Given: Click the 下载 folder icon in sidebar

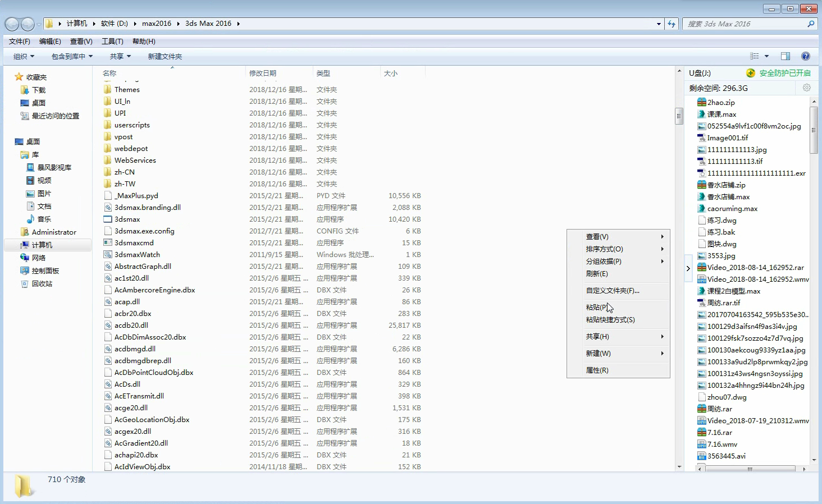Looking at the screenshot, I should (x=25, y=90).
